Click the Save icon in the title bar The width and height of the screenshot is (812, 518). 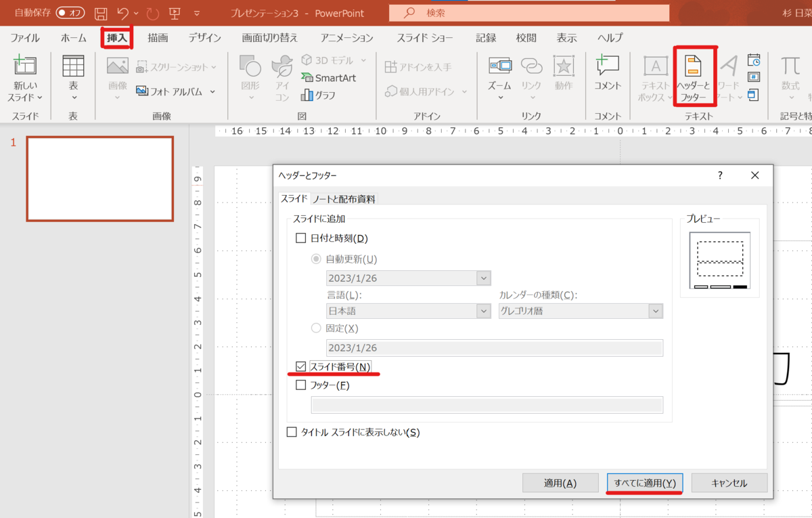tap(101, 14)
